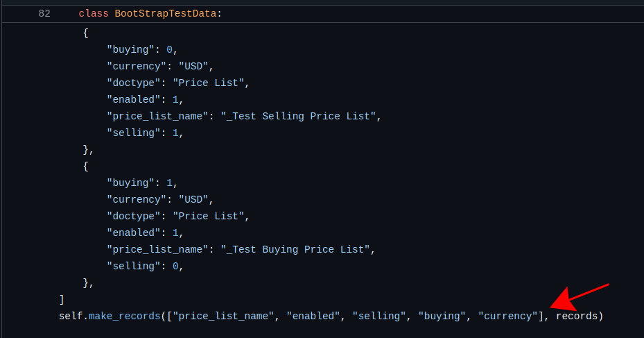
Task: Click the make_records method call
Action: coord(125,316)
